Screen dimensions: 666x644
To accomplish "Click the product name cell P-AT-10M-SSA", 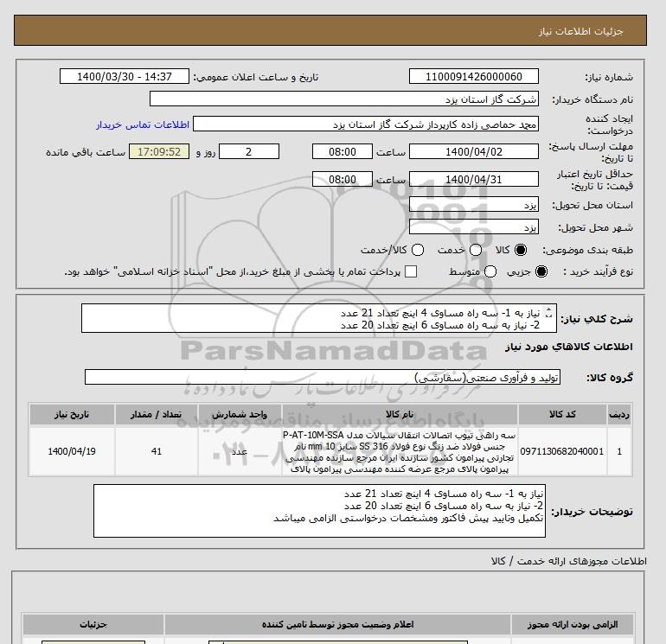I will (x=400, y=452).
